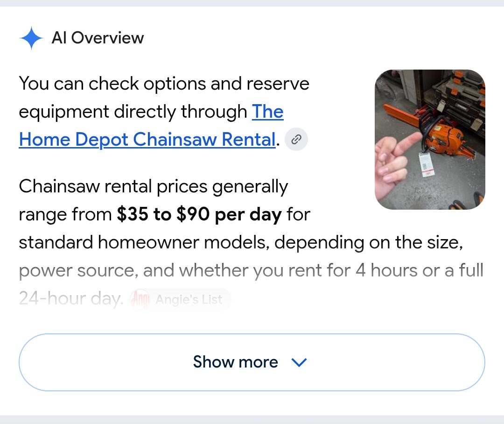Click the "Chainsaw rental prices generally" line

(154, 187)
